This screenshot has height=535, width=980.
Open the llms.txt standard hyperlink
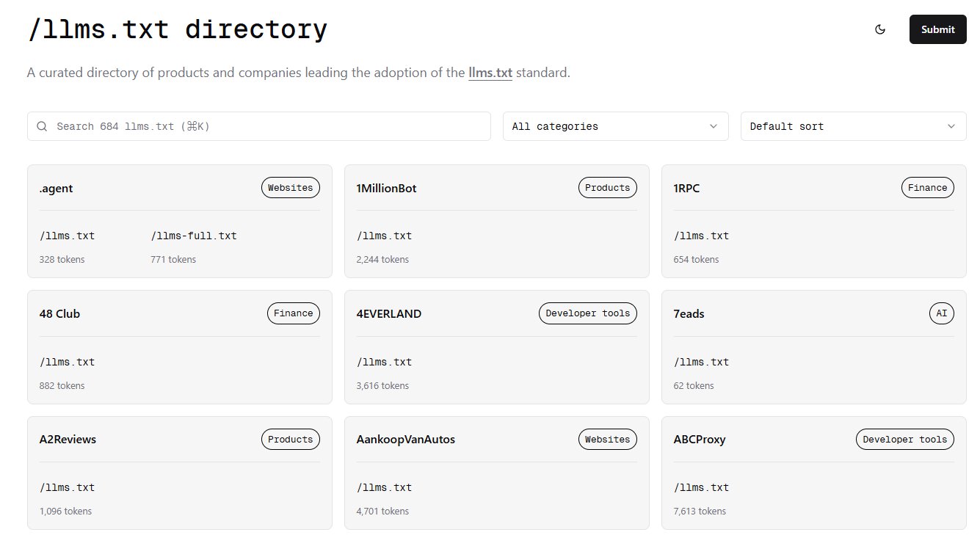point(490,72)
